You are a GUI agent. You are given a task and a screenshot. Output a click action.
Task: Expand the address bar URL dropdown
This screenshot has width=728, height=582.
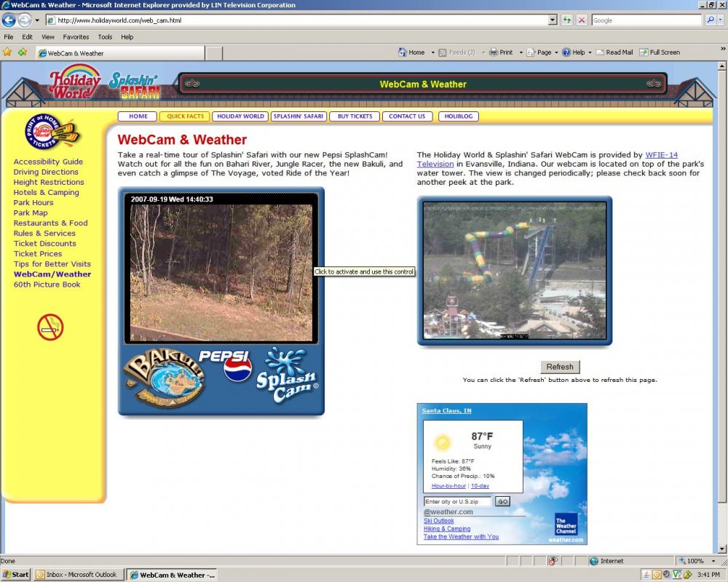[x=553, y=20]
